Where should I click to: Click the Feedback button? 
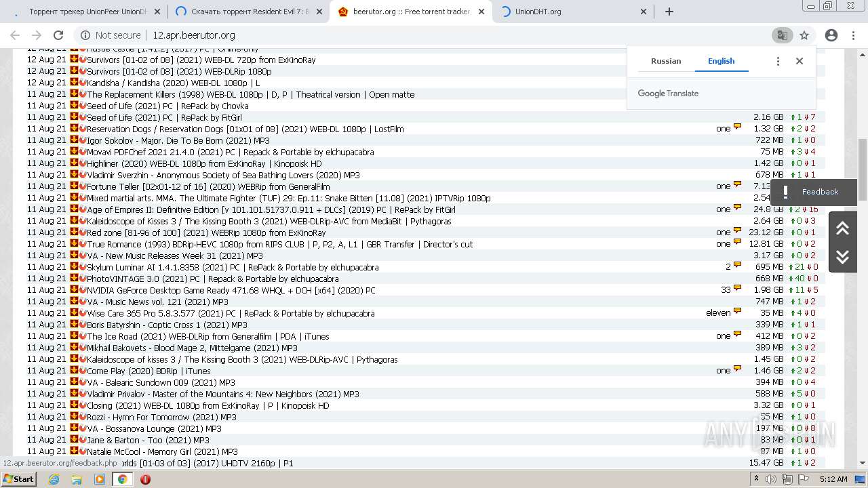pos(813,192)
